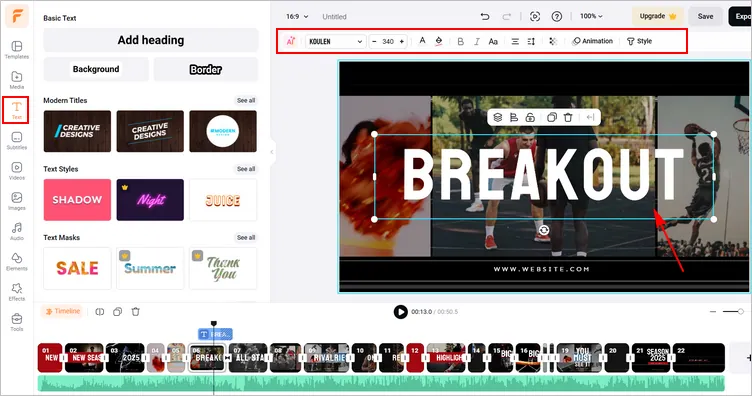Open the KOULEN font dropdown
This screenshot has height=396, width=752.
pos(336,42)
